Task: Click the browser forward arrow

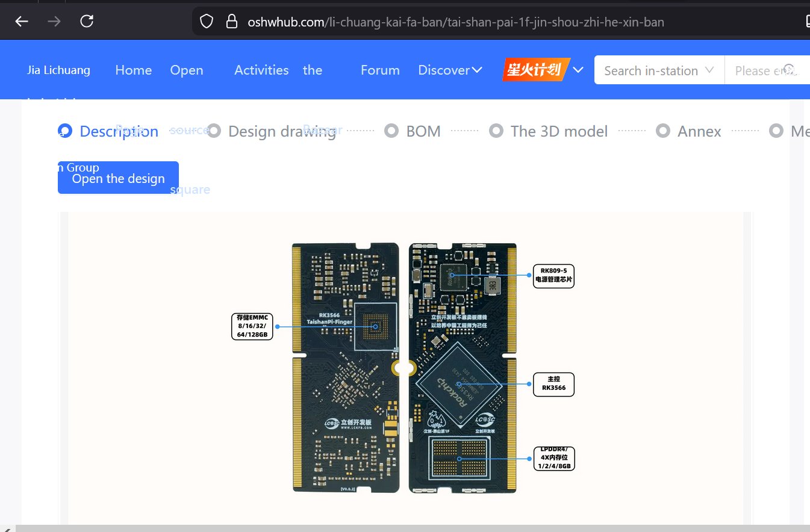Action: 54,22
